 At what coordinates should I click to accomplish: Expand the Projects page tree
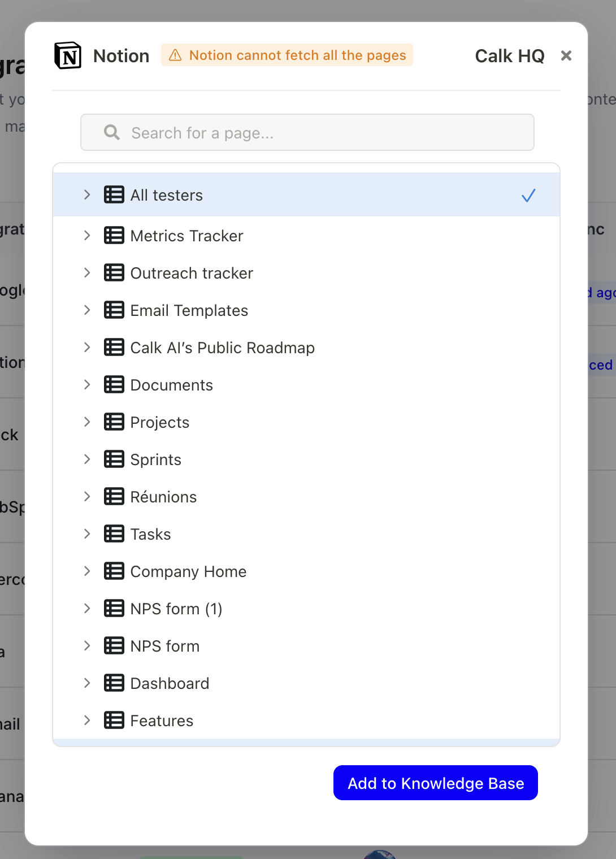click(x=87, y=422)
